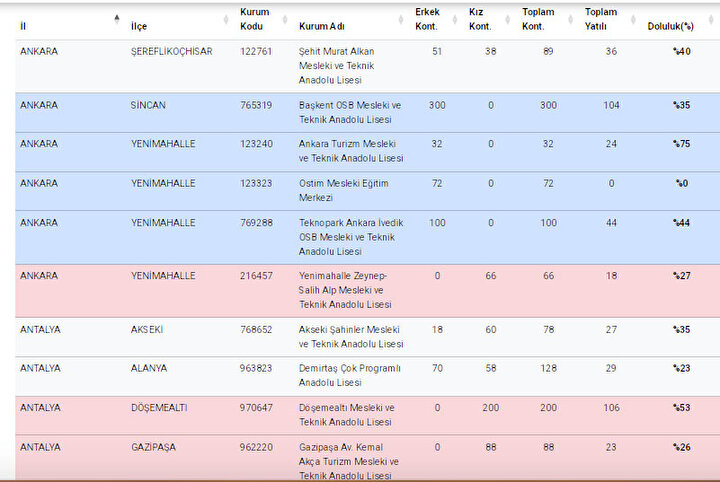Select SİNCAN district cell
This screenshot has width=720, height=482.
(148, 105)
